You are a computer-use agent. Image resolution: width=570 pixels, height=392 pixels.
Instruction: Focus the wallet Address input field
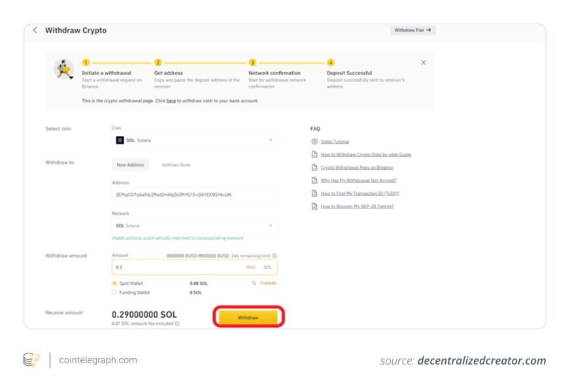195,195
